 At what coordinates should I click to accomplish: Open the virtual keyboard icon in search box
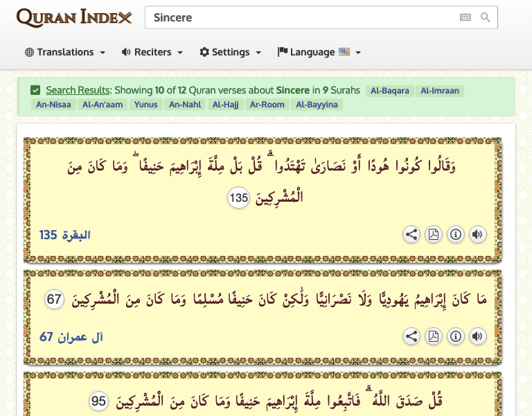(x=465, y=17)
